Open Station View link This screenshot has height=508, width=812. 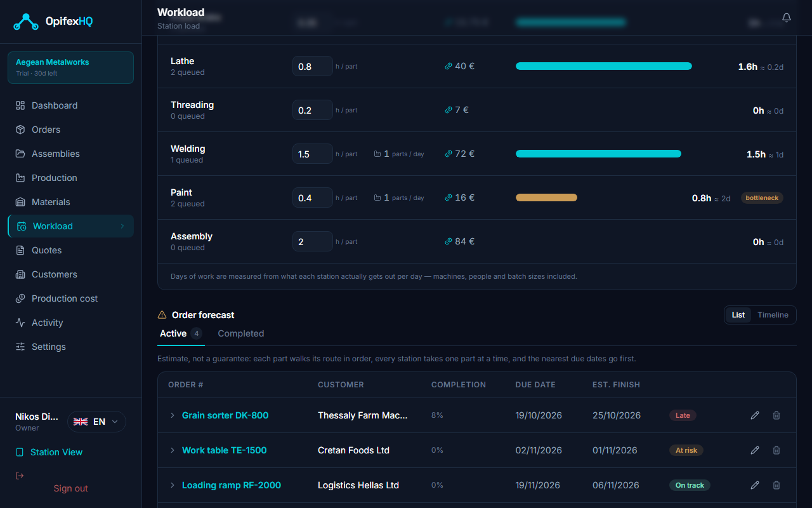point(49,452)
